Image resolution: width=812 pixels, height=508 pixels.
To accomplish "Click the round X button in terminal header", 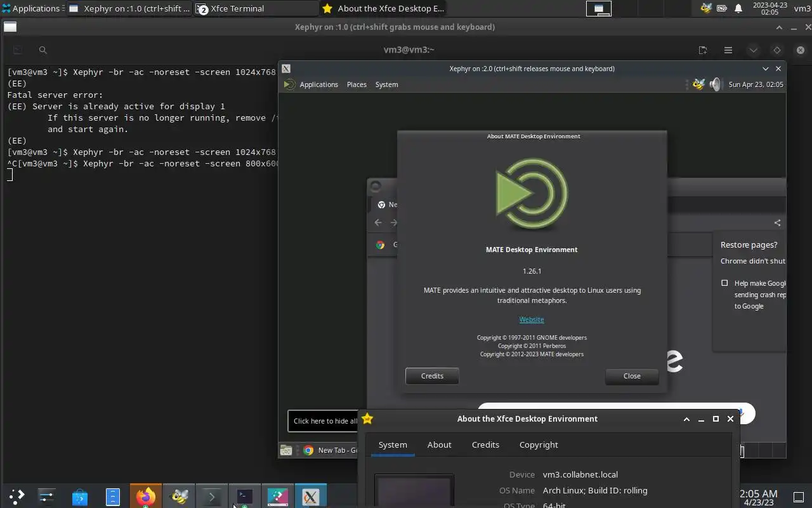I will (x=801, y=50).
